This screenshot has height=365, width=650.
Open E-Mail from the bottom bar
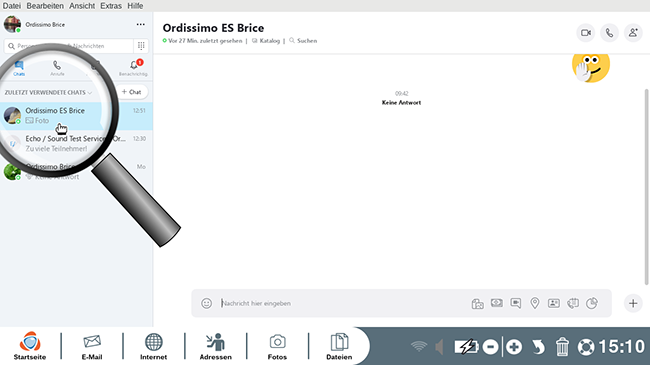(x=92, y=346)
